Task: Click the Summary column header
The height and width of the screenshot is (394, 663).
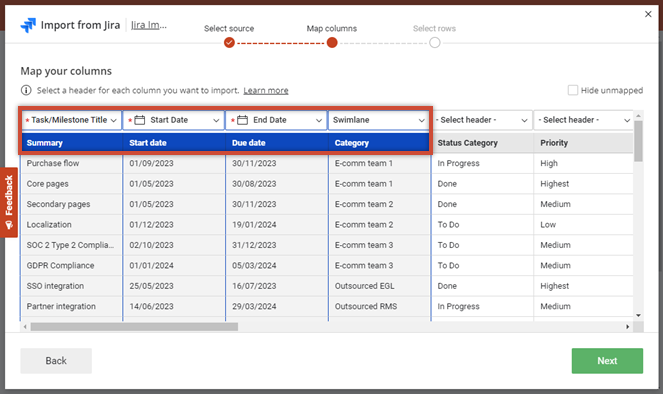Action: click(x=71, y=143)
